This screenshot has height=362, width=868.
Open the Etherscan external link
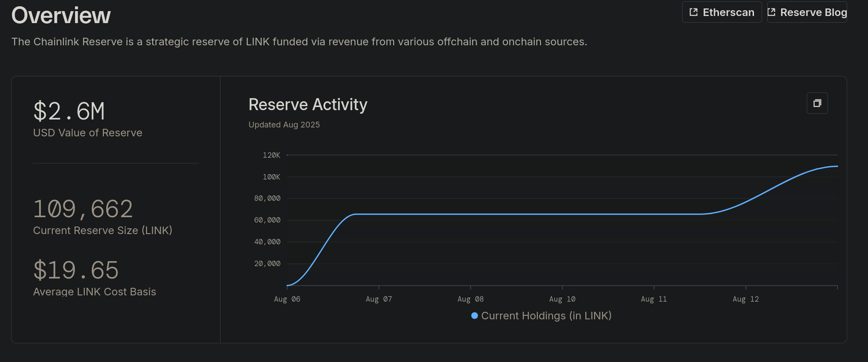pyautogui.click(x=722, y=12)
